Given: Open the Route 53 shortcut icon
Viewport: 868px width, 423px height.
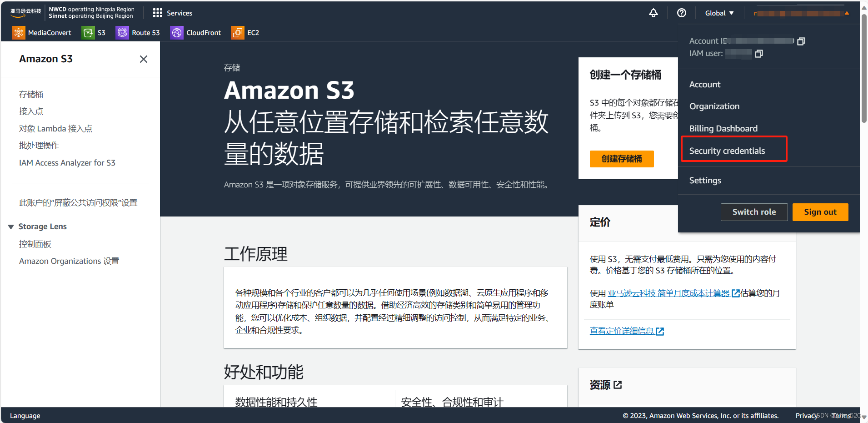Looking at the screenshot, I should pyautogui.click(x=122, y=32).
